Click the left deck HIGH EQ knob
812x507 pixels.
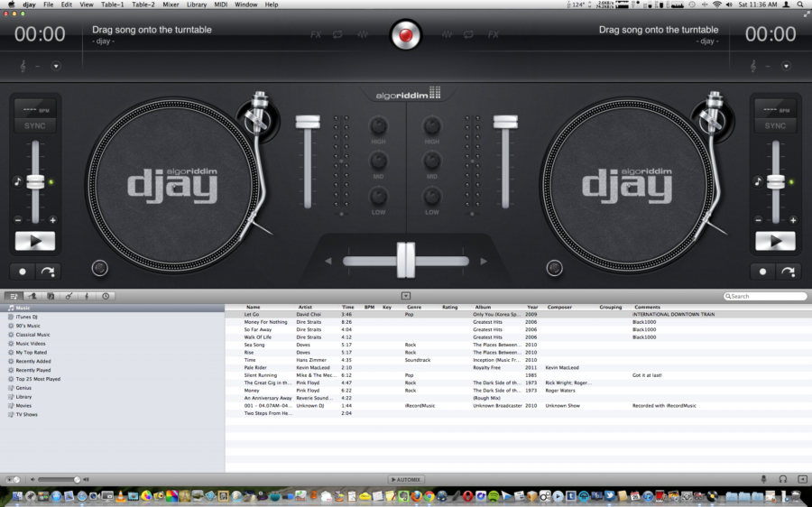click(379, 125)
